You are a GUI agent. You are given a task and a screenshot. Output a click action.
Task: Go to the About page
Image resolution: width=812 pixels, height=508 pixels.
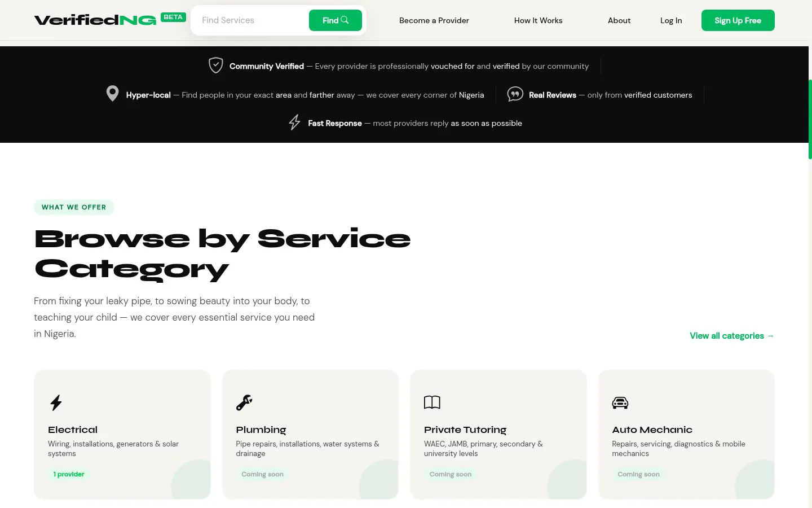[619, 20]
